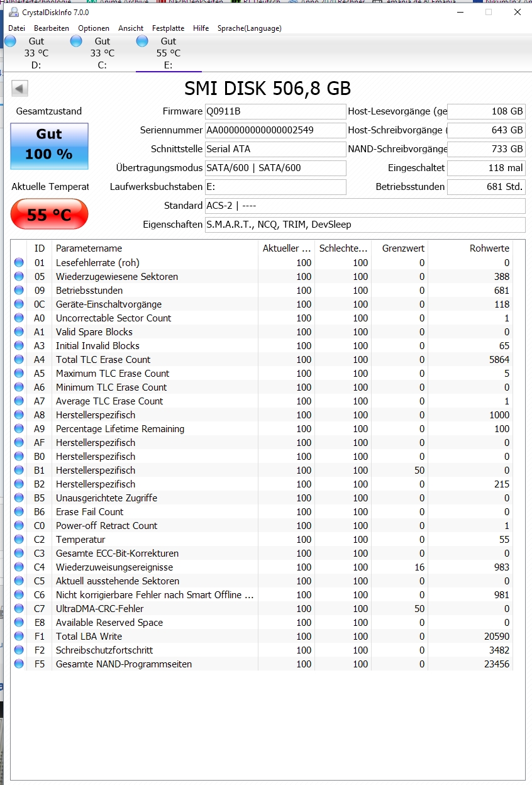
Task: Click status orb for Gesamte NAND-Programmseiten
Action: click(19, 664)
